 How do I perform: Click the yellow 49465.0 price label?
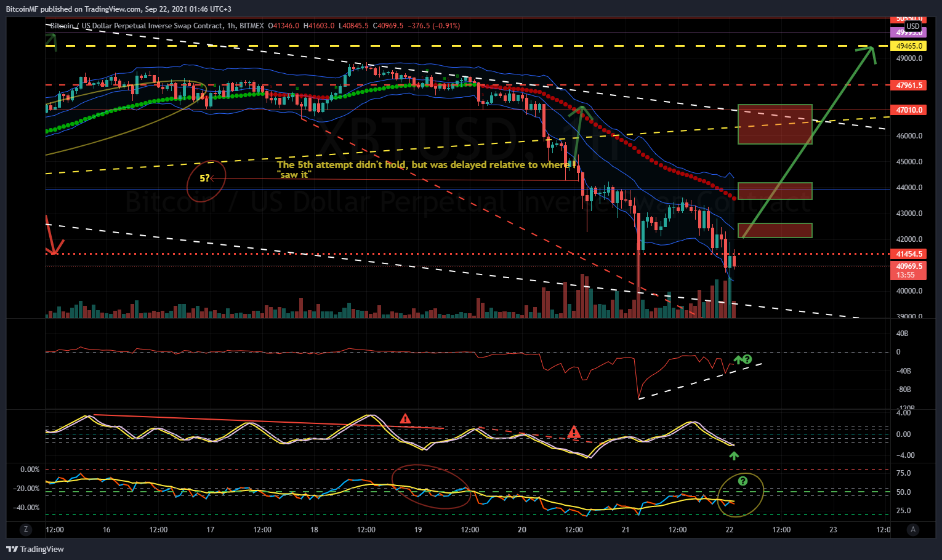(909, 46)
